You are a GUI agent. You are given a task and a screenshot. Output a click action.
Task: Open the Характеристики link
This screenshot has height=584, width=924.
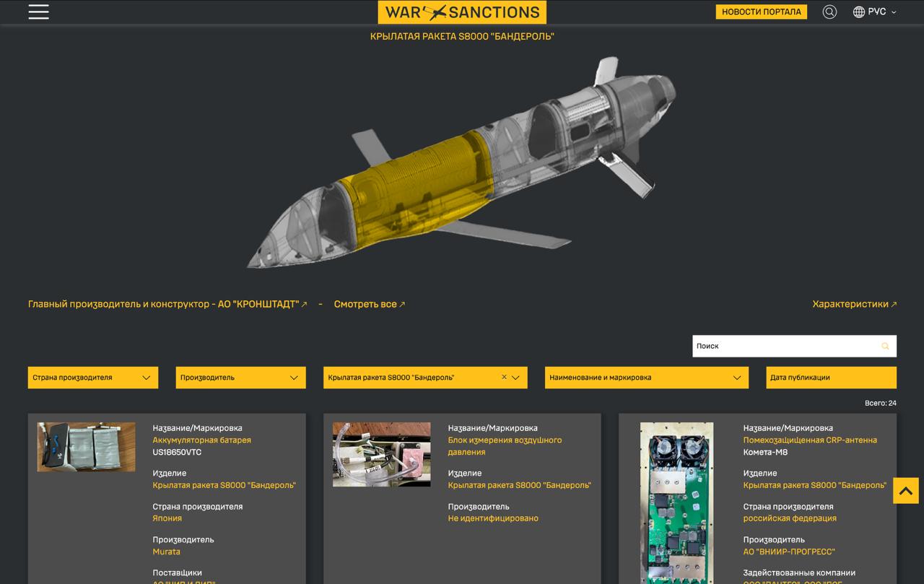coord(854,304)
